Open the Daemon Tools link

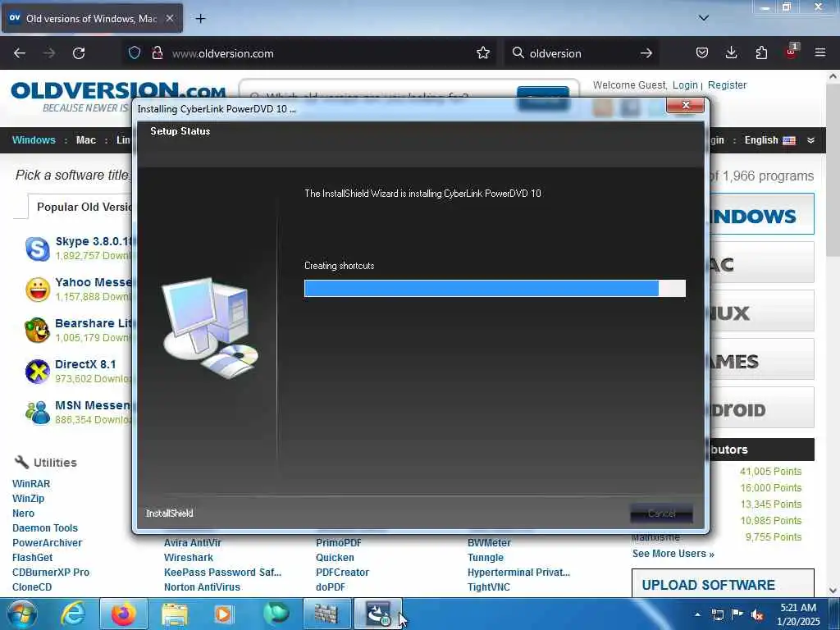(x=45, y=528)
